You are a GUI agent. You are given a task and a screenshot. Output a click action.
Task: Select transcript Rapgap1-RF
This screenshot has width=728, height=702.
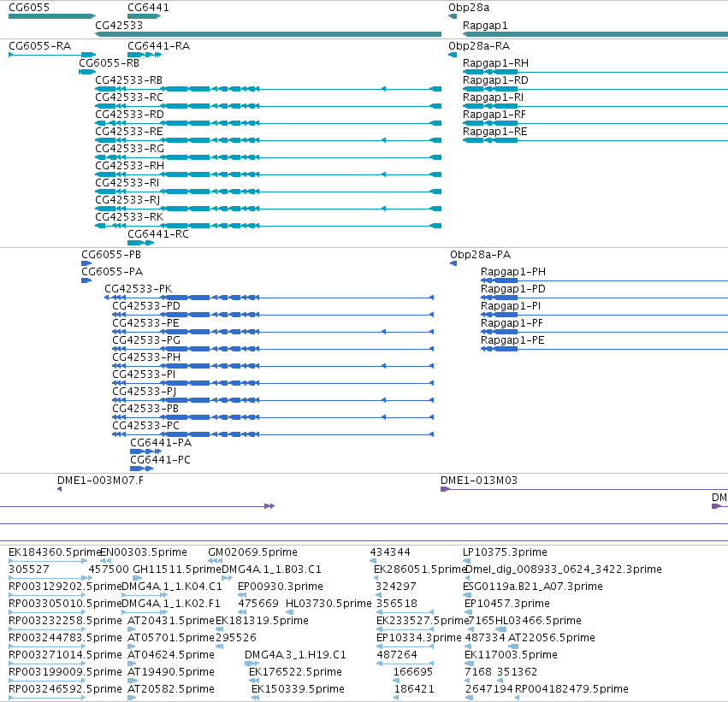click(494, 115)
